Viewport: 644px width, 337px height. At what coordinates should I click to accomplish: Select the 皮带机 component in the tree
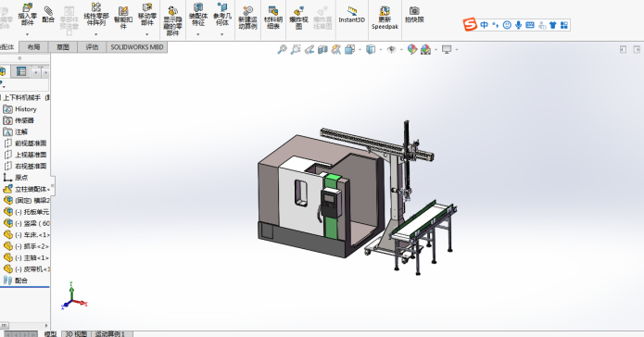point(26,269)
